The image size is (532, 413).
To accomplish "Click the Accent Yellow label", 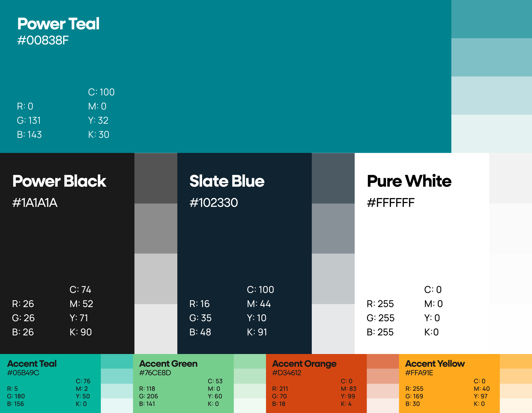I will (435, 364).
